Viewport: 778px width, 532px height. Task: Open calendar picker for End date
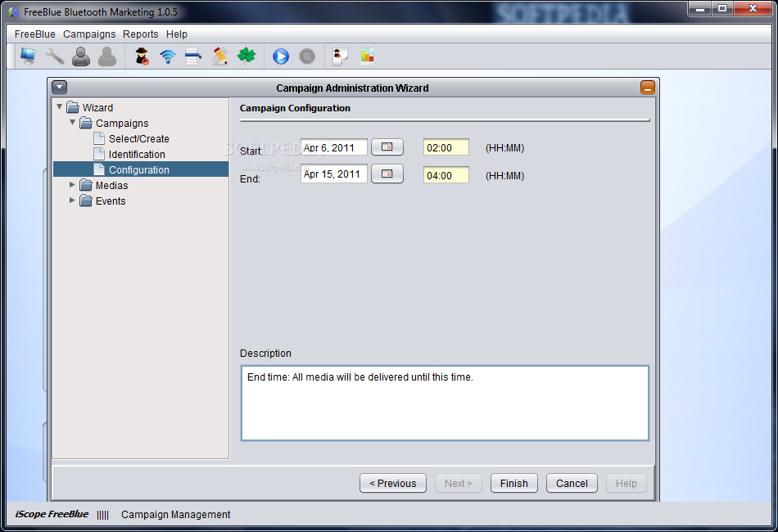point(387,174)
